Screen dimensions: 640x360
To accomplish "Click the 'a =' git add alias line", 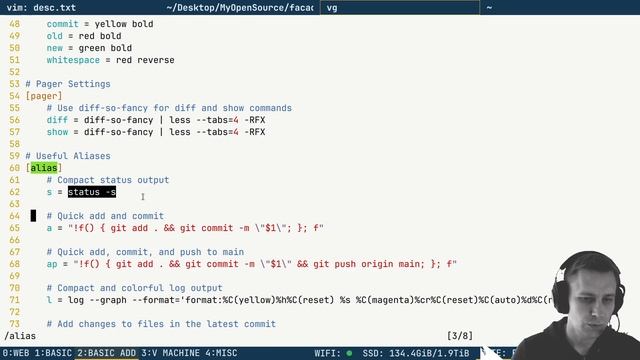I will click(x=185, y=228).
